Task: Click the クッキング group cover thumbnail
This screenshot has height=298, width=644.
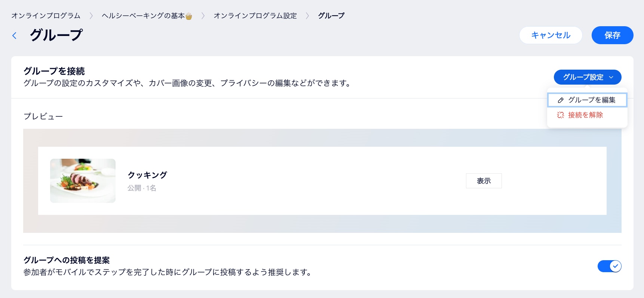Action: (x=83, y=181)
